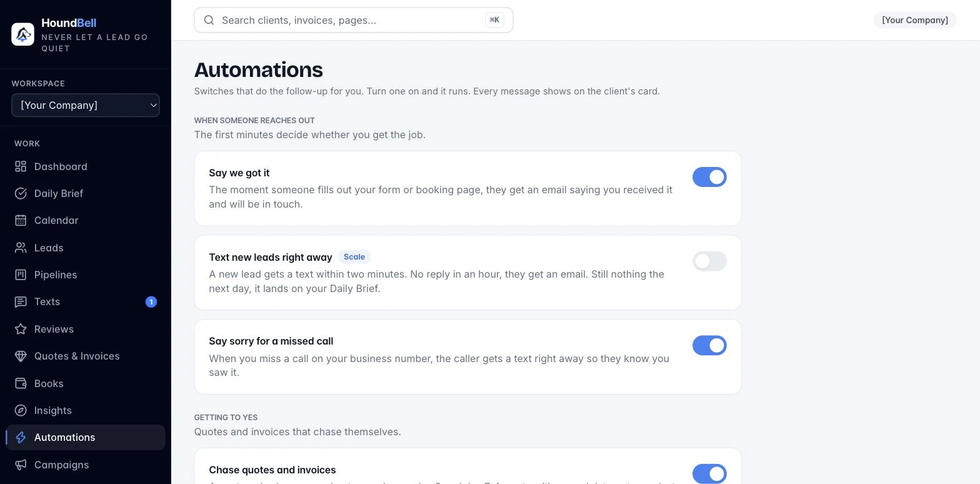Go to the Campaigns page
The height and width of the screenshot is (484, 980).
[86, 465]
